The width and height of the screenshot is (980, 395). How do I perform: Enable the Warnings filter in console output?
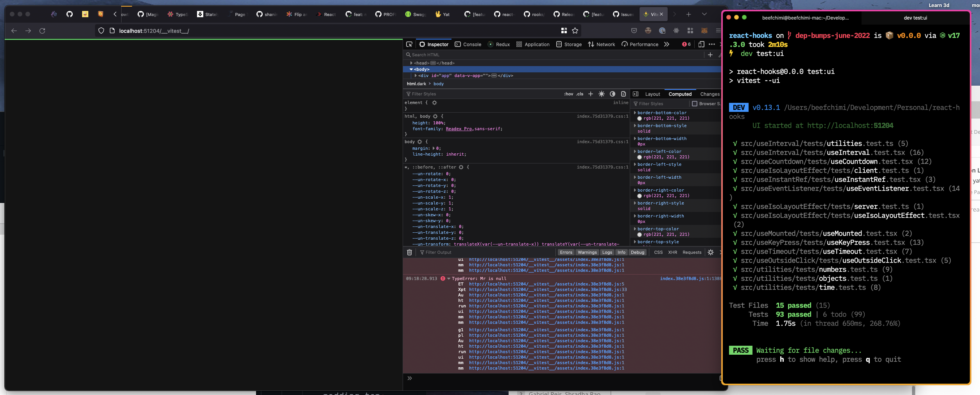pos(587,252)
